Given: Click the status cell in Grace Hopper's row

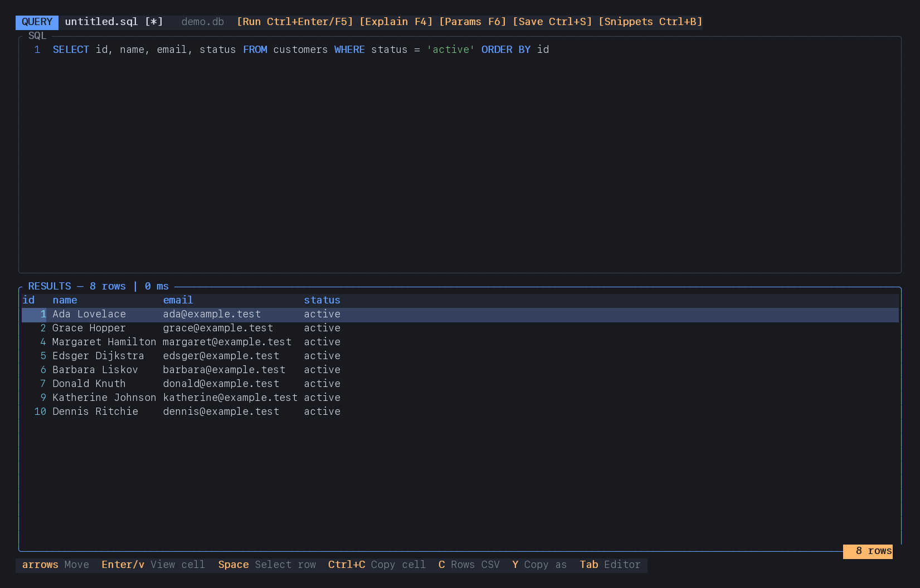Looking at the screenshot, I should coord(322,328).
